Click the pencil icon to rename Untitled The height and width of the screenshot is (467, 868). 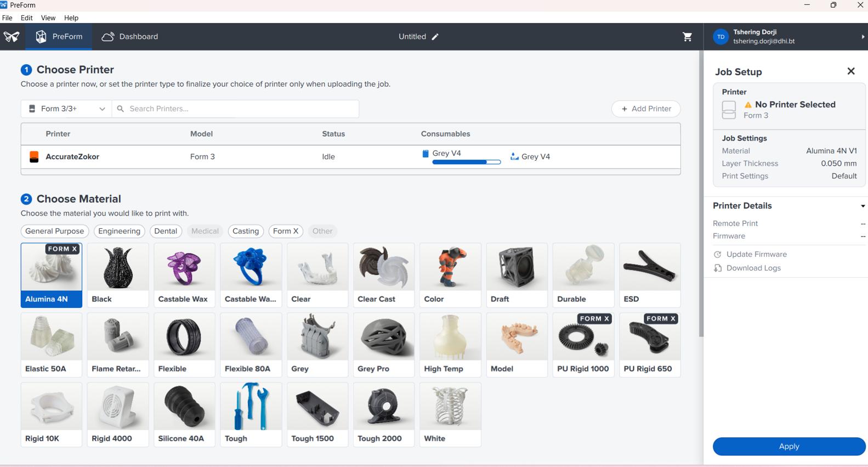[435, 37]
